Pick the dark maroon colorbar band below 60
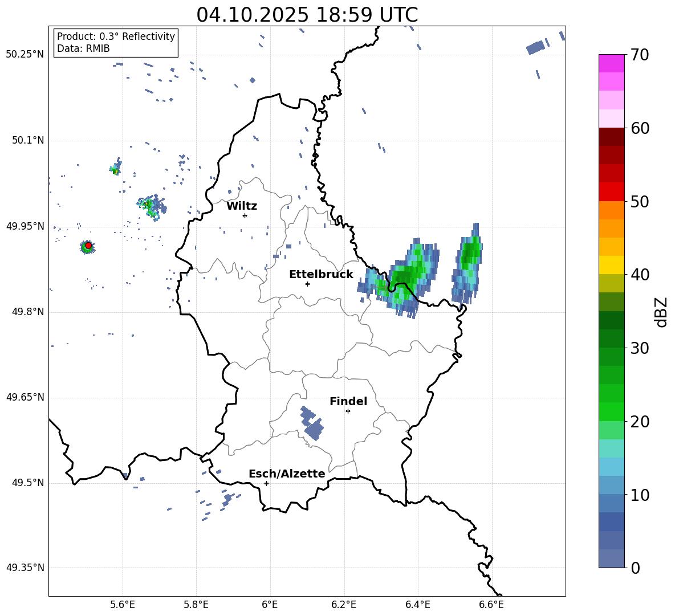This screenshot has height=616, width=675. [x=611, y=137]
